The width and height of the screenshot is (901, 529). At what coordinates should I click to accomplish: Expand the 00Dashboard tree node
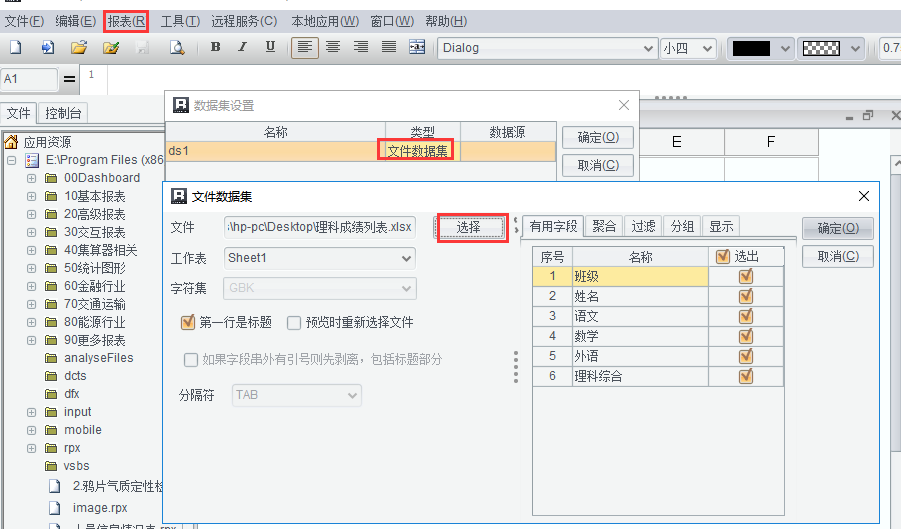(32, 178)
